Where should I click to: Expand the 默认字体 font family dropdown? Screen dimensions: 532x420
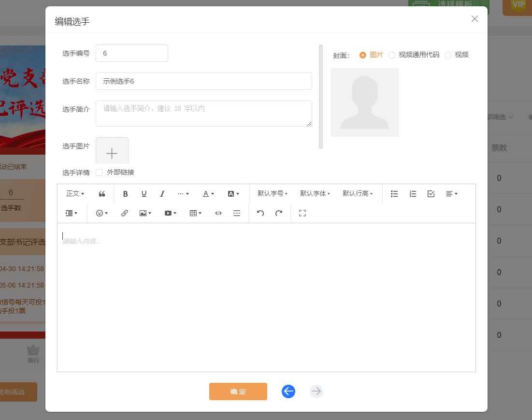315,194
